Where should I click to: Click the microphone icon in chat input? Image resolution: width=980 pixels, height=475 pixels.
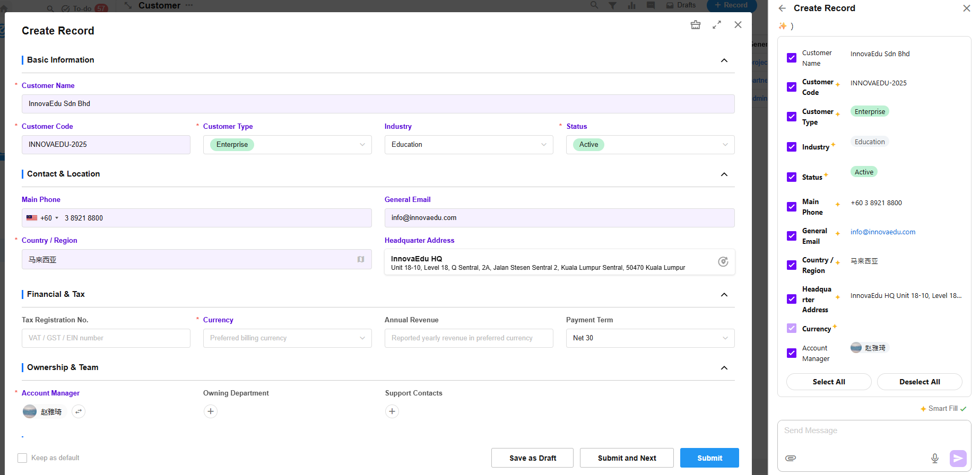pyautogui.click(x=934, y=458)
